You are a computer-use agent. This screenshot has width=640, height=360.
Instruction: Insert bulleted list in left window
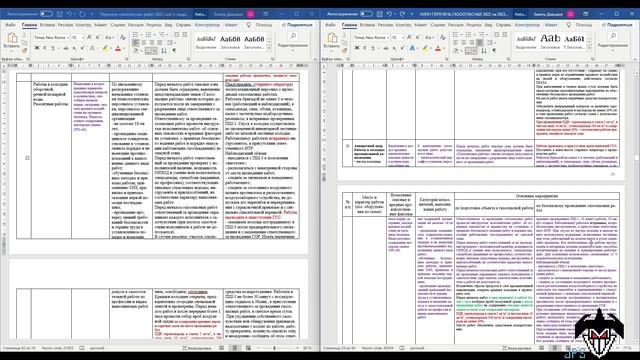(x=137, y=35)
